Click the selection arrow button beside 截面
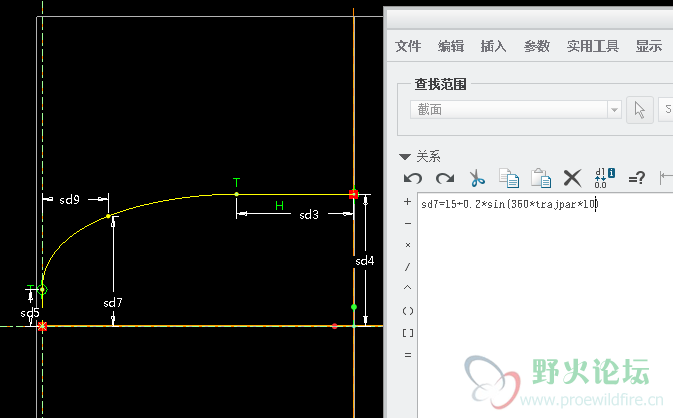673x418 pixels. (640, 110)
